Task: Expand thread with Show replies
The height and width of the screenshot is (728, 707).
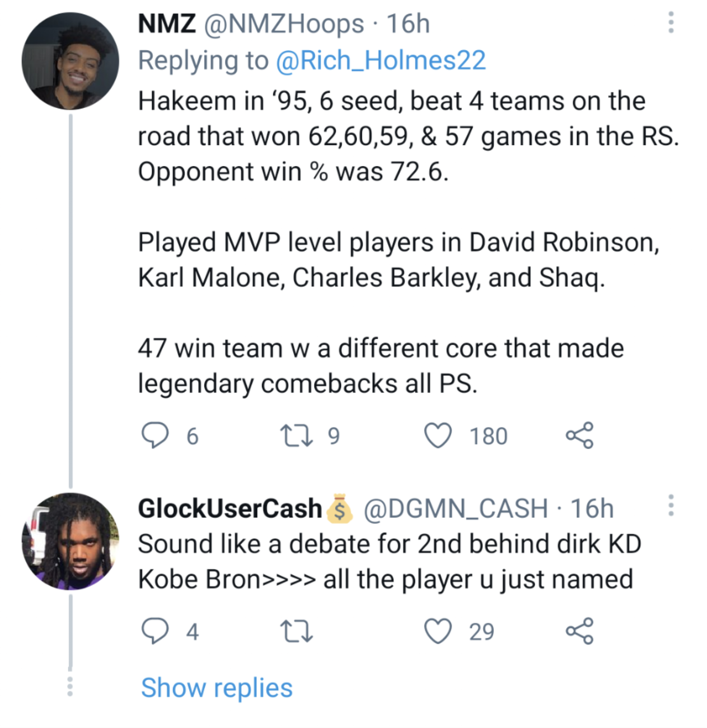Action: coord(217,688)
